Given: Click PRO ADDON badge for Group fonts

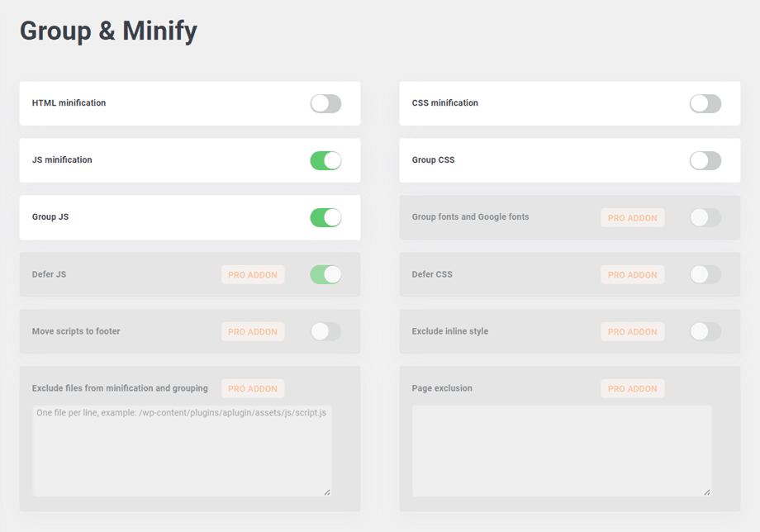Looking at the screenshot, I should click(632, 218).
